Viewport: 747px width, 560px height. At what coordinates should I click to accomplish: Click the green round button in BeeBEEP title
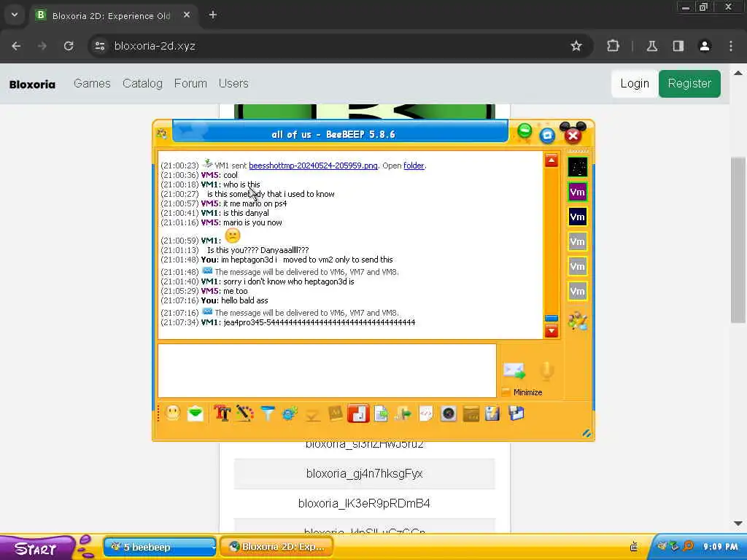click(525, 131)
